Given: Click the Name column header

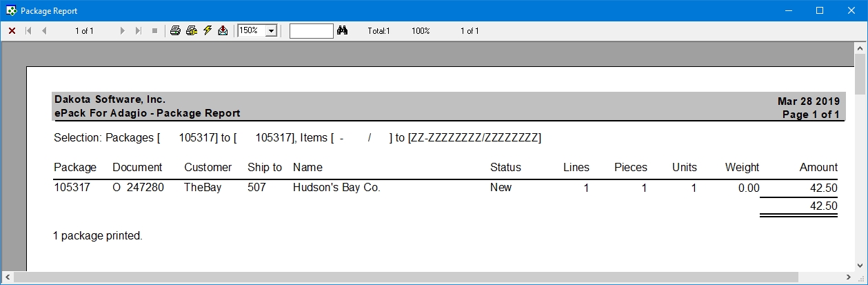Looking at the screenshot, I should click(307, 167).
